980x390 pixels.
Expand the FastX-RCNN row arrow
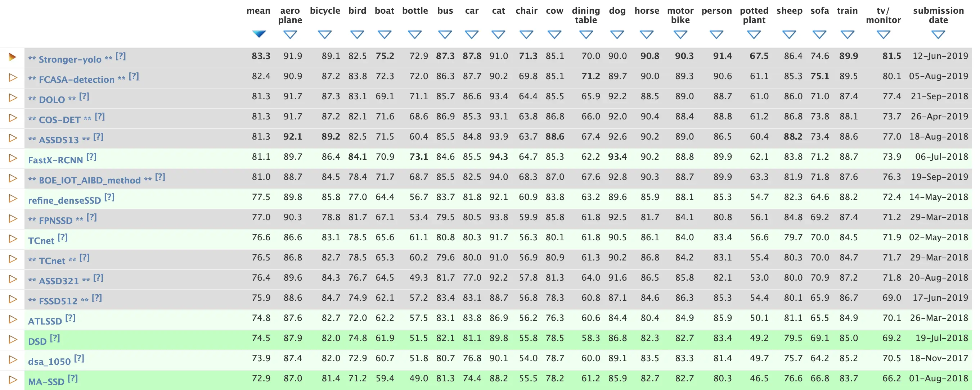pyautogui.click(x=13, y=158)
